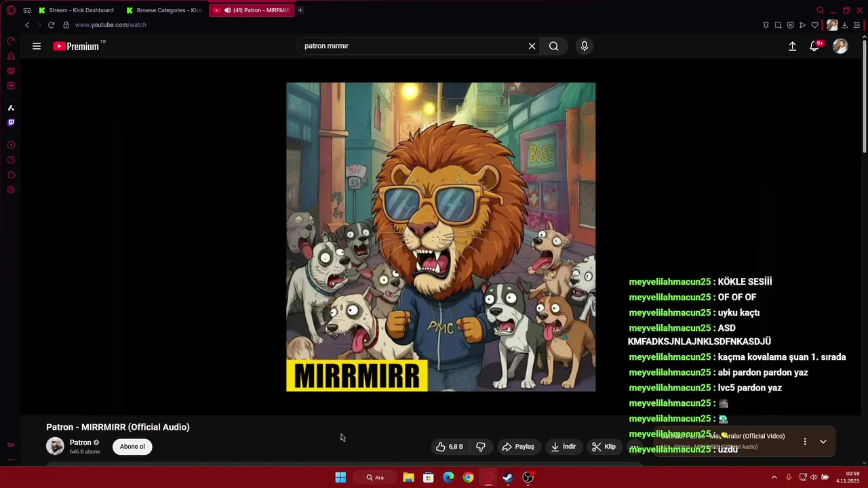This screenshot has height=488, width=868.
Task: Open a new tab with plus button
Action: pyautogui.click(x=300, y=10)
